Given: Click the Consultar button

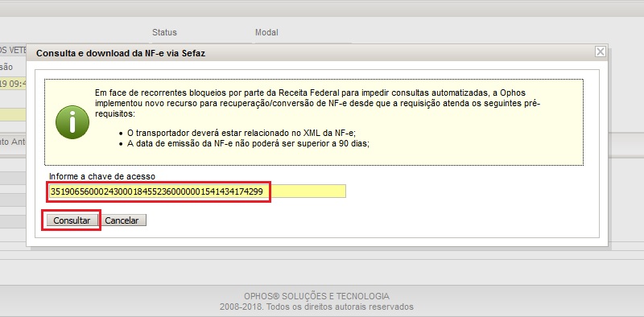Looking at the screenshot, I should coord(72,220).
